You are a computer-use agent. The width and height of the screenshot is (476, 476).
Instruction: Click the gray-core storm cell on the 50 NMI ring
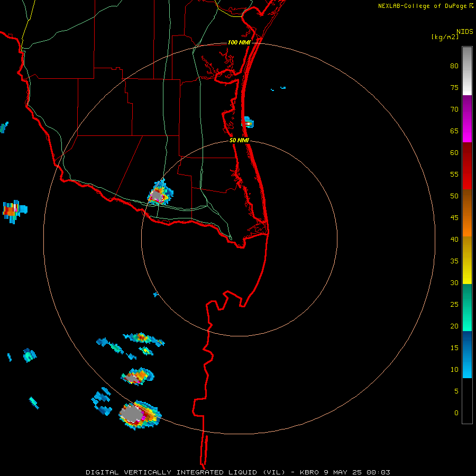(x=160, y=193)
